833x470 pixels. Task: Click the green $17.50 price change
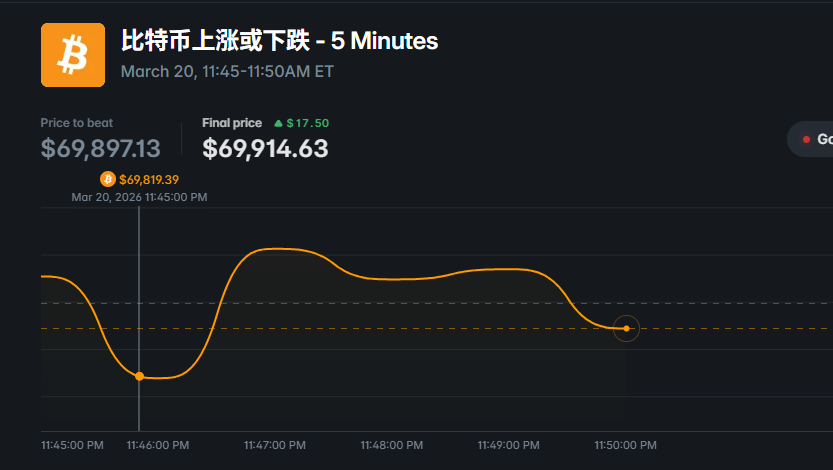pos(308,123)
